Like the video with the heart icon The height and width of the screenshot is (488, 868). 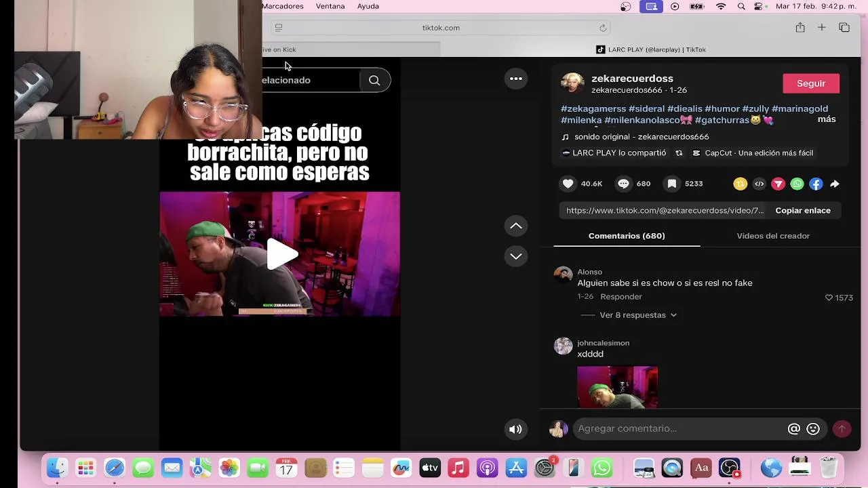pyautogui.click(x=568, y=184)
